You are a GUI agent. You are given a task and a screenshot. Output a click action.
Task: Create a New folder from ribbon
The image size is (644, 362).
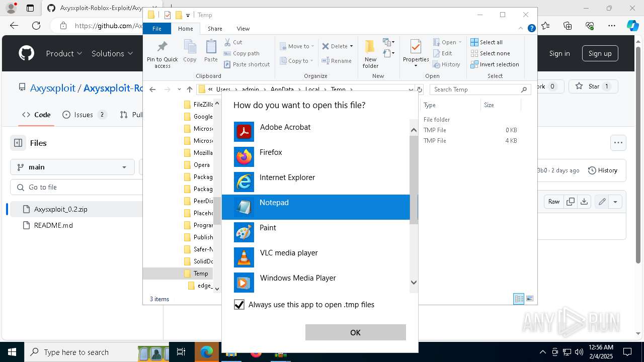370,54
